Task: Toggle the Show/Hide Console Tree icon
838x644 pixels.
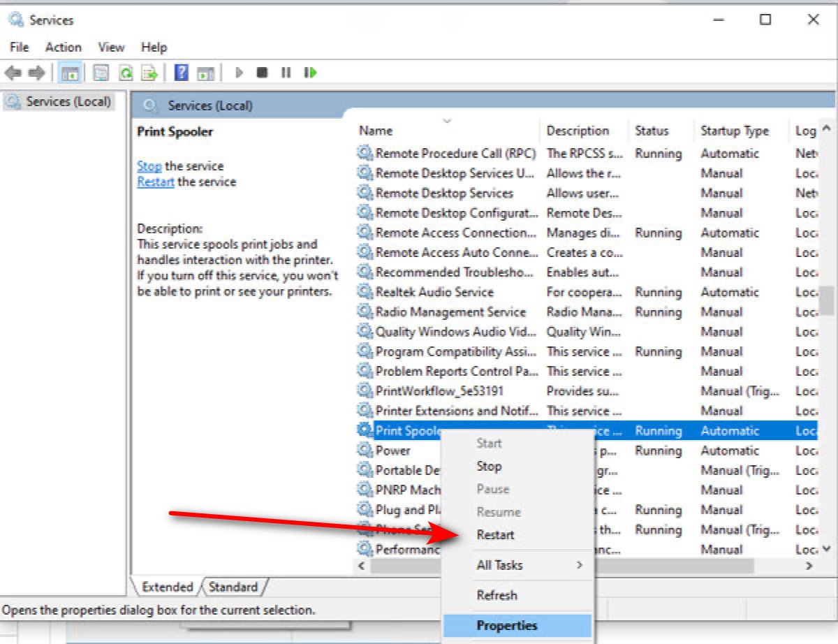Action: pos(70,73)
